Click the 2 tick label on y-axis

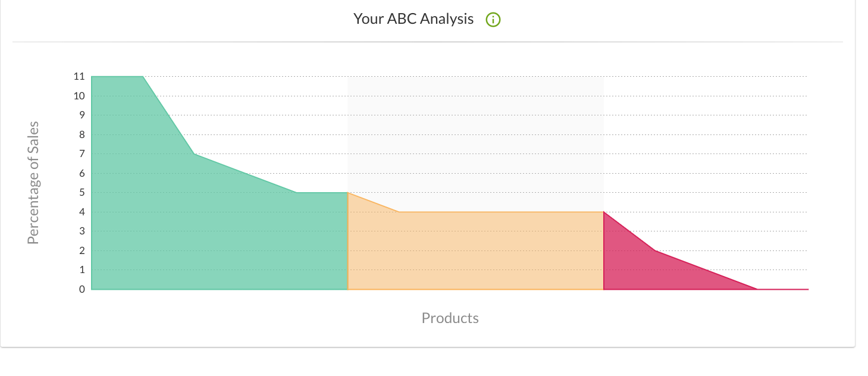[82, 250]
